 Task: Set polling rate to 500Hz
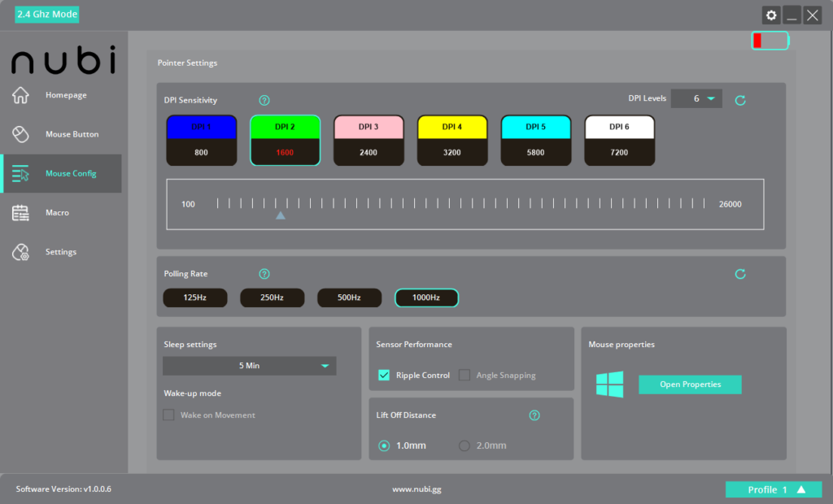pos(349,298)
